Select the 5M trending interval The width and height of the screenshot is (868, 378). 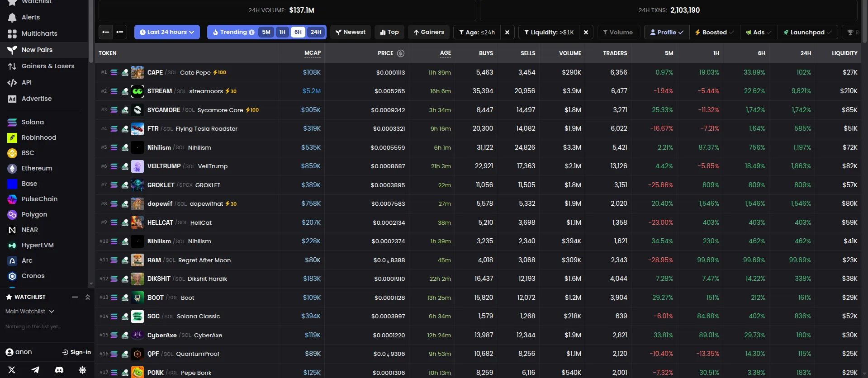pos(266,32)
